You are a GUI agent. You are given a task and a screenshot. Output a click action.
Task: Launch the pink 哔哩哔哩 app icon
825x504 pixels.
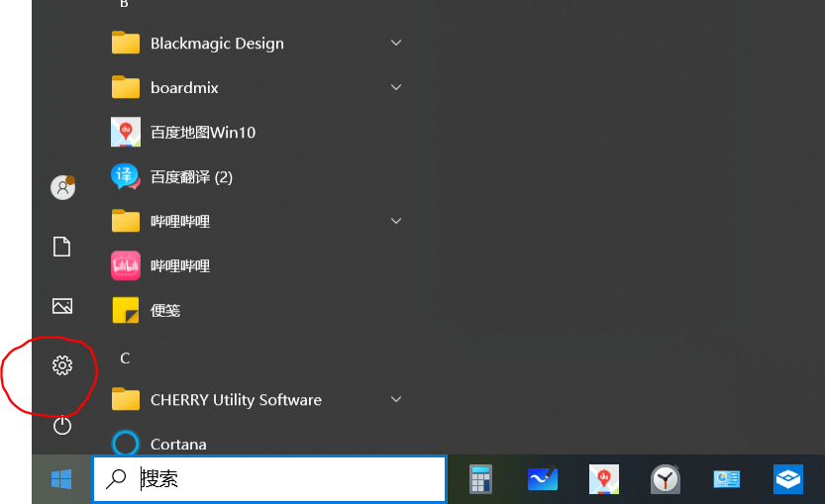point(126,265)
